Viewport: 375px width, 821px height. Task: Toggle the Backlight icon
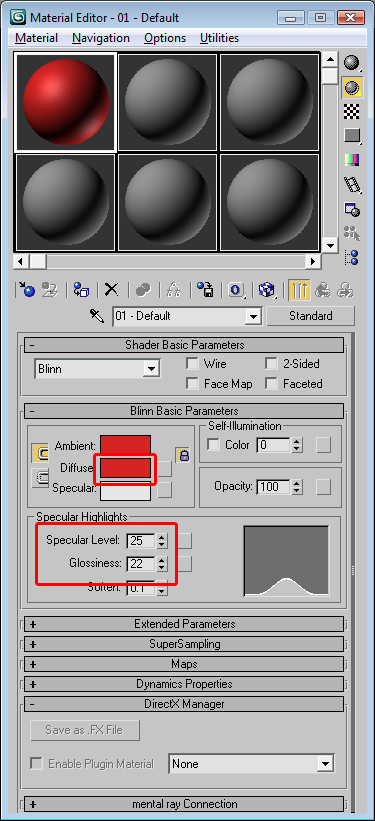352,87
